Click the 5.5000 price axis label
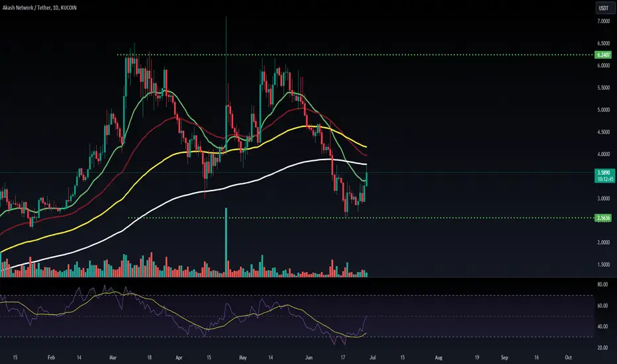The image size is (617, 364). [603, 88]
